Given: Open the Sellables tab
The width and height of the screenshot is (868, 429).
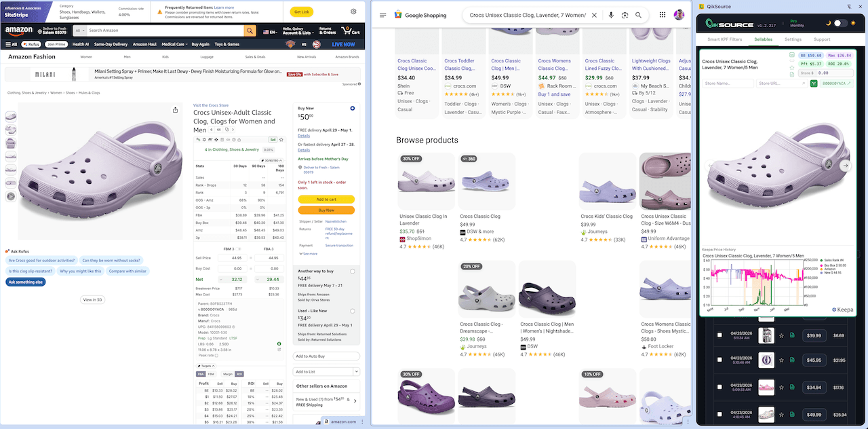Looking at the screenshot, I should [763, 39].
